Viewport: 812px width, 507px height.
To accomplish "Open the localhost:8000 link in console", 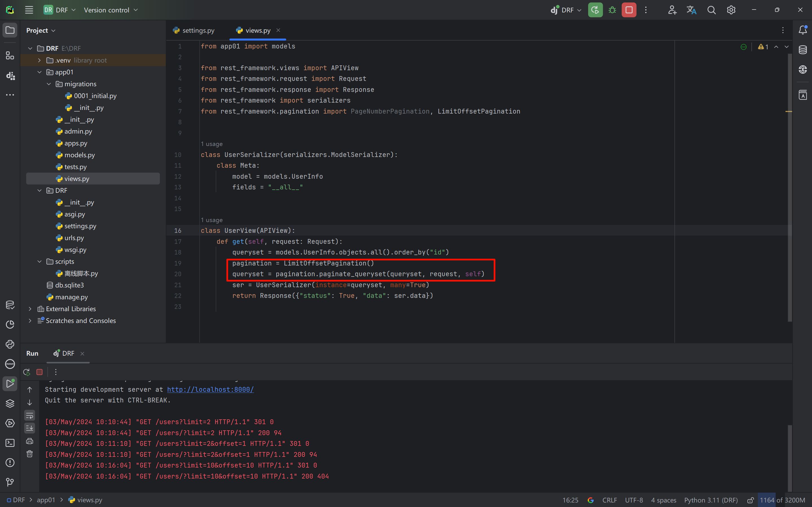I will pyautogui.click(x=210, y=389).
